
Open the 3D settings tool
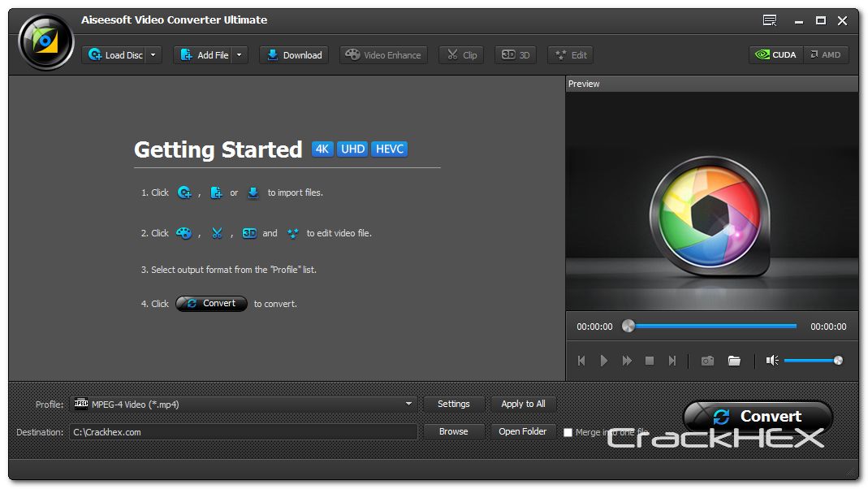(516, 55)
